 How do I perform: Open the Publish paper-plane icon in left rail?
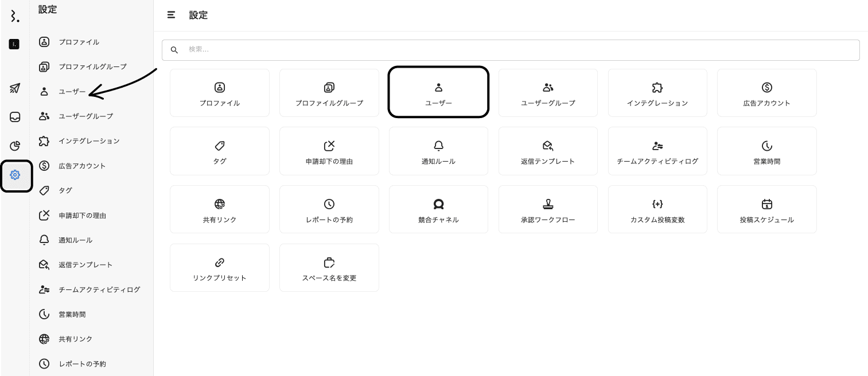click(x=15, y=88)
